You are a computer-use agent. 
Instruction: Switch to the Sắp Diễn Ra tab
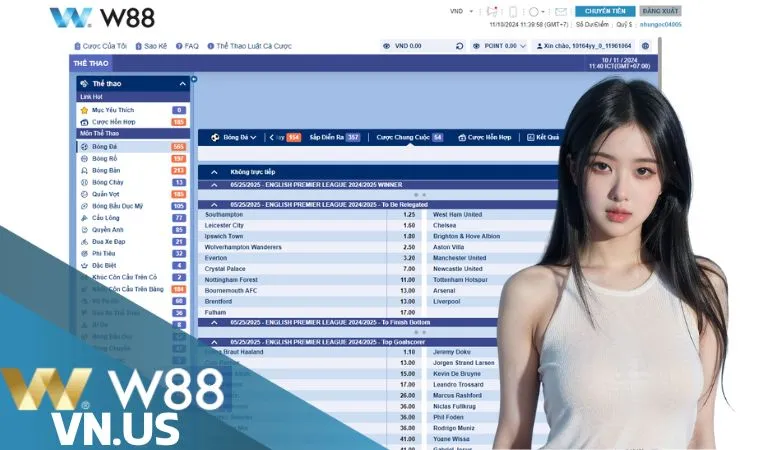point(333,137)
